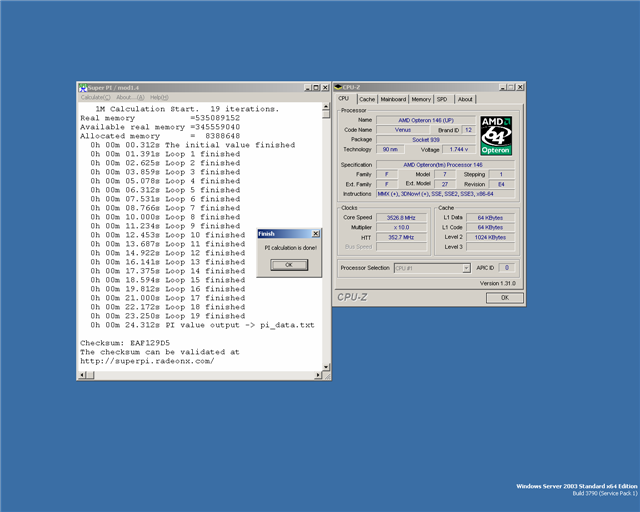Click the Super PI horizontal scrollbar left arrow
Screen dimensions: 640x512
[x=82, y=375]
